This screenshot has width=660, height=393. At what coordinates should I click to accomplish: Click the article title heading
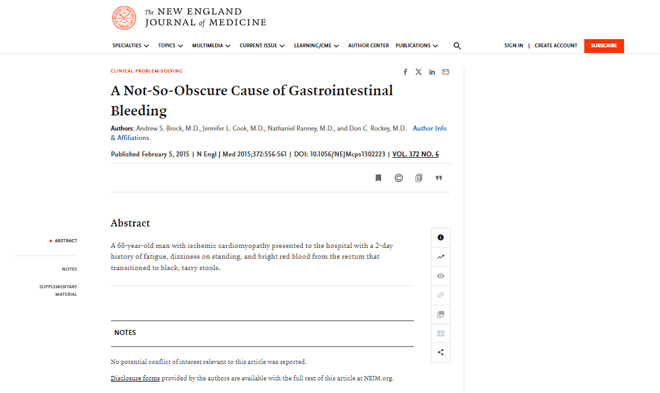point(252,101)
